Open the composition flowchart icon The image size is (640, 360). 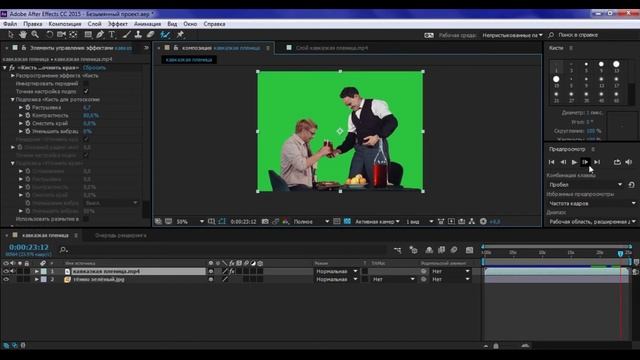[471, 221]
